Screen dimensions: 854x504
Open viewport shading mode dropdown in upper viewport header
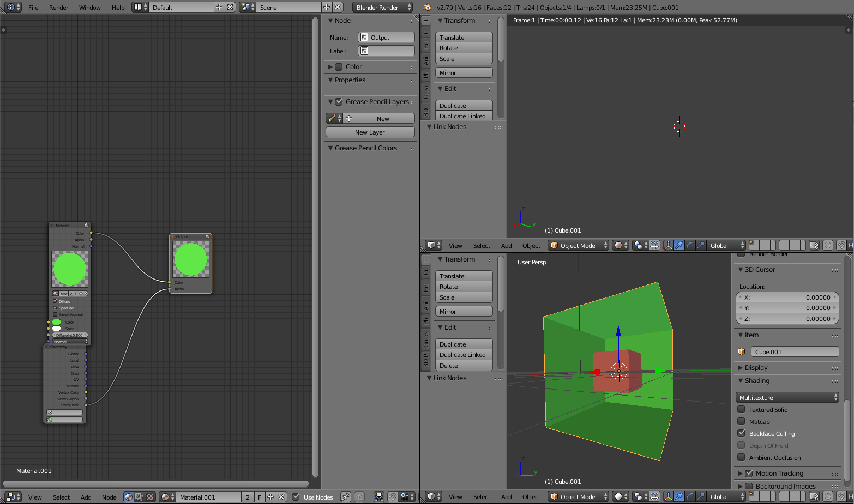(x=621, y=246)
